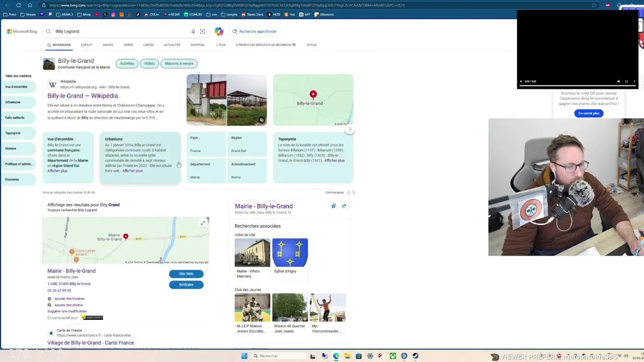Expand the map with the enlarge icon

(x=203, y=223)
